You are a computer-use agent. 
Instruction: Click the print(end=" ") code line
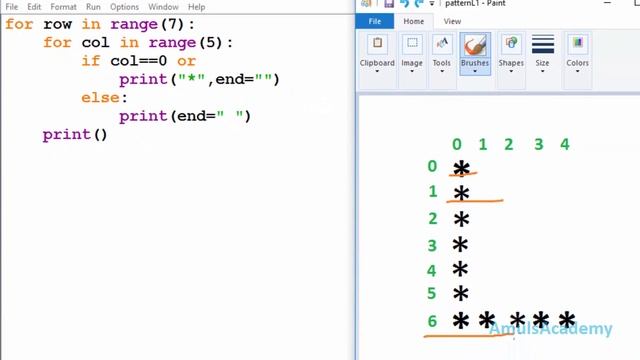[x=185, y=116]
